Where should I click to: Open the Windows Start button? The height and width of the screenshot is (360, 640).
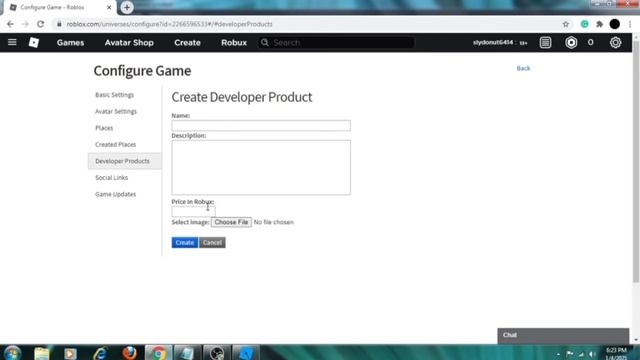(x=12, y=353)
